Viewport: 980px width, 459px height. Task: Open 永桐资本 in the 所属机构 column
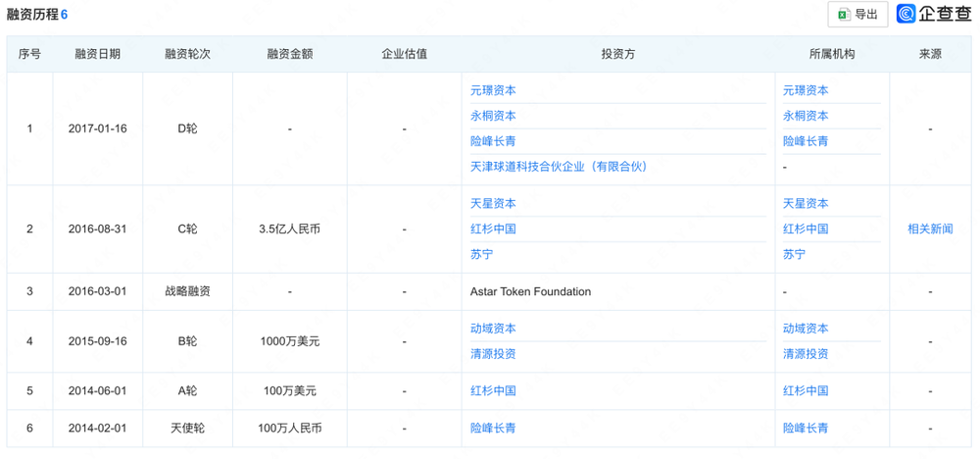806,116
